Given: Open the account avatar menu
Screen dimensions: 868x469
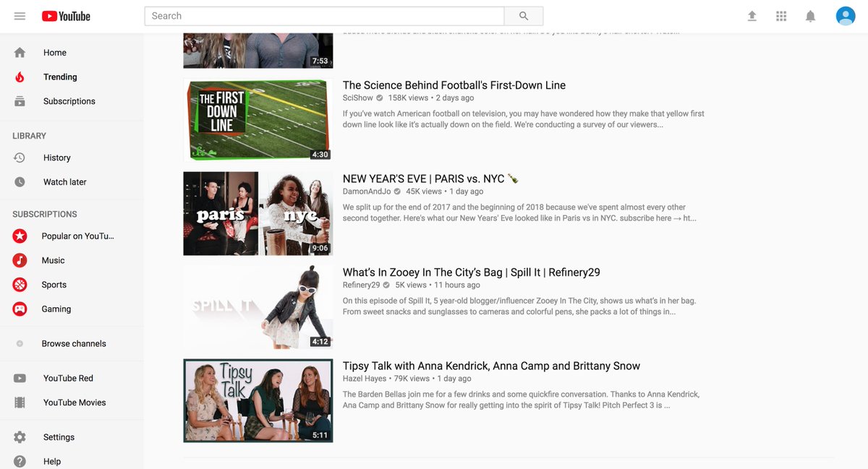Looking at the screenshot, I should click(x=846, y=16).
